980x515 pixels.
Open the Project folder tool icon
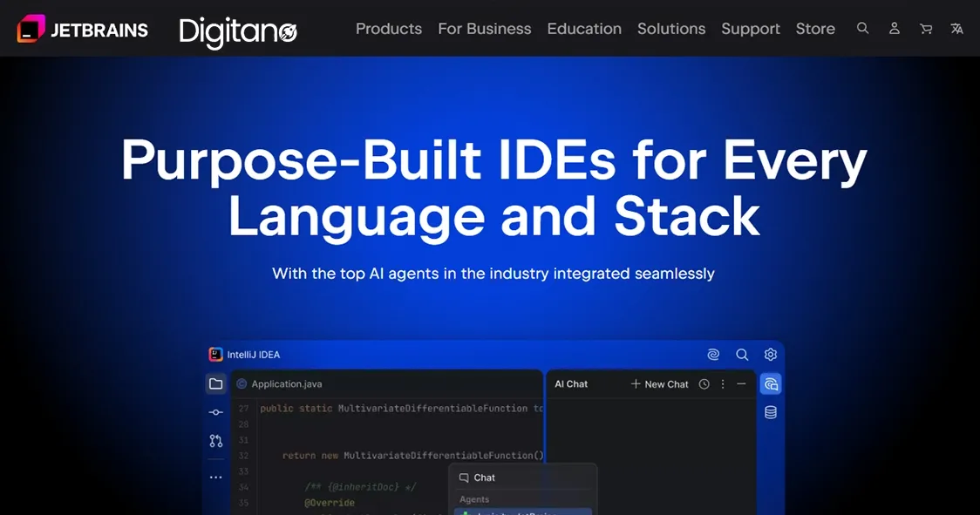tap(215, 383)
